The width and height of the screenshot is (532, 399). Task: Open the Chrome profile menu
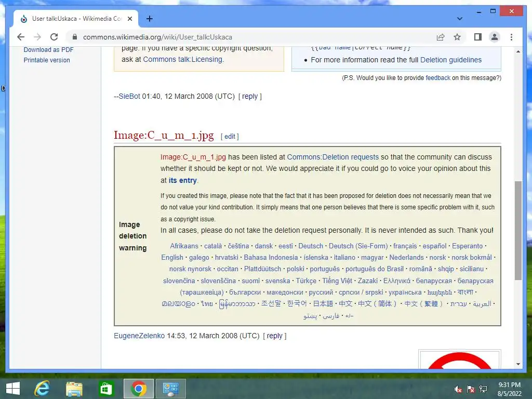[495, 37]
